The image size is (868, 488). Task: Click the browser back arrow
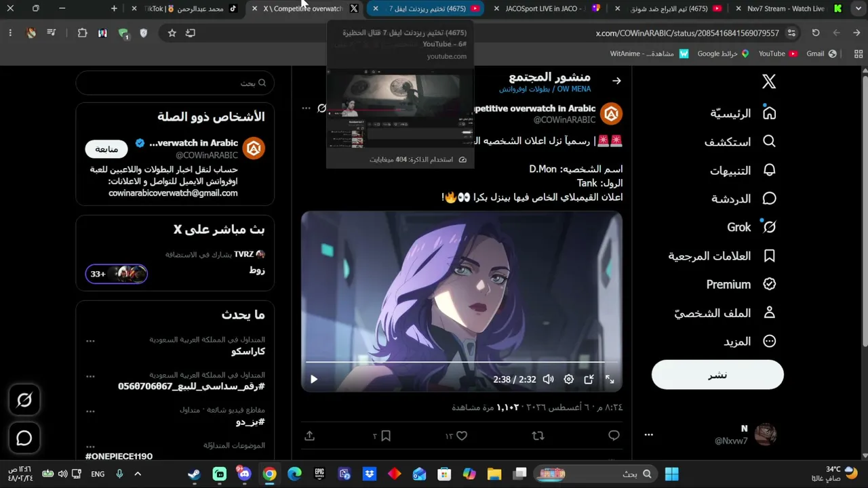856,33
